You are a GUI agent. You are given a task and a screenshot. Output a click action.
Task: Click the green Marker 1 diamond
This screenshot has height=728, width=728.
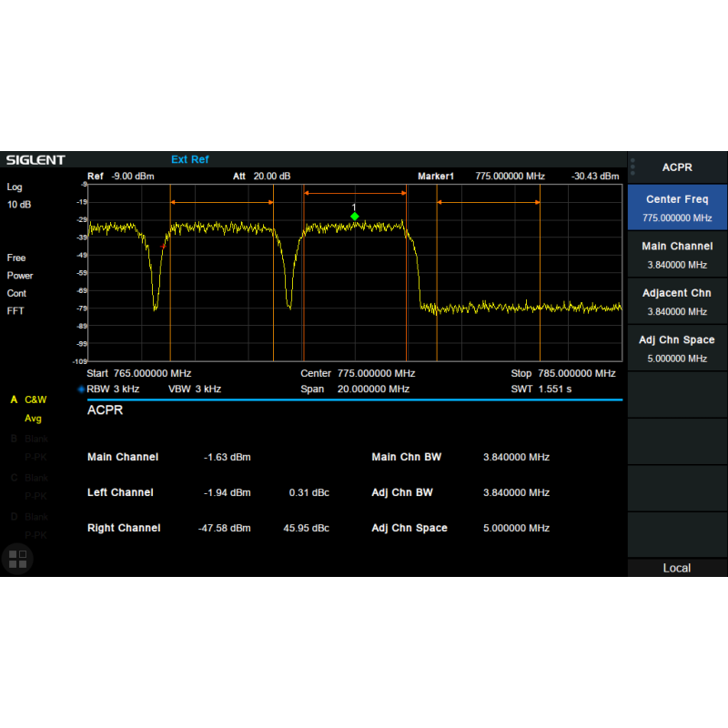[355, 217]
